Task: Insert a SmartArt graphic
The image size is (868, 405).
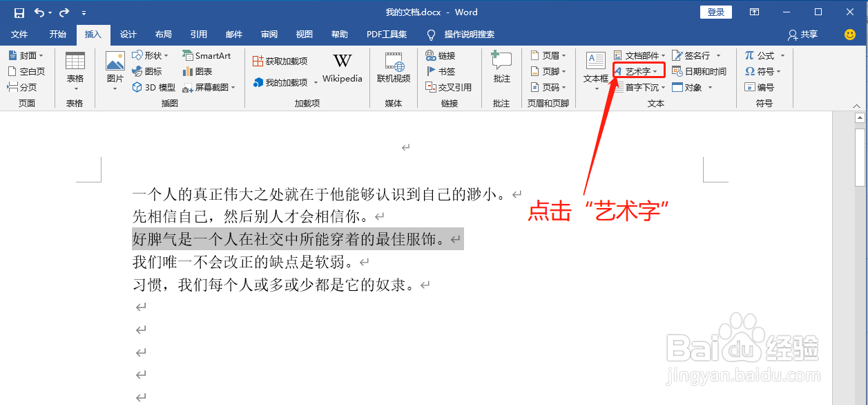Action: pos(208,55)
